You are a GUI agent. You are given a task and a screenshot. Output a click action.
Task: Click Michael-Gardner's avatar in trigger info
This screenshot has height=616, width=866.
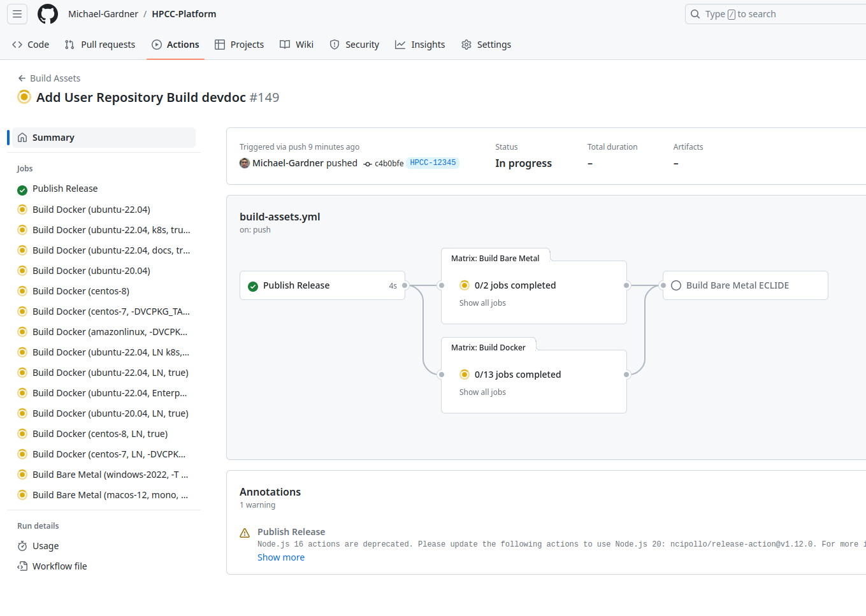coord(245,163)
